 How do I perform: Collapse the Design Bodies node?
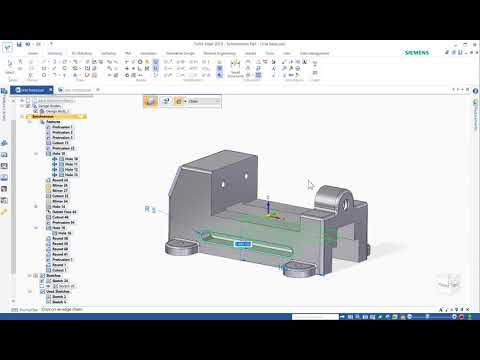point(22,106)
